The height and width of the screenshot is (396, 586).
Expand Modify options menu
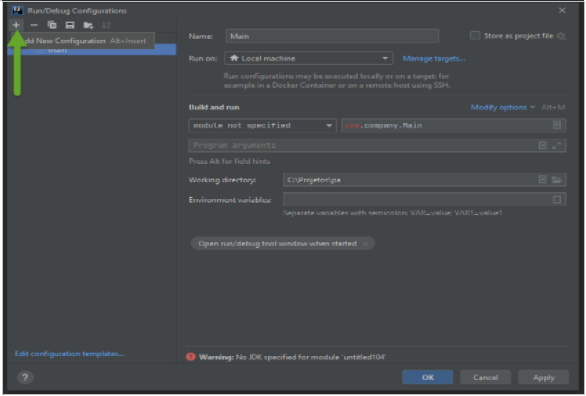click(503, 107)
